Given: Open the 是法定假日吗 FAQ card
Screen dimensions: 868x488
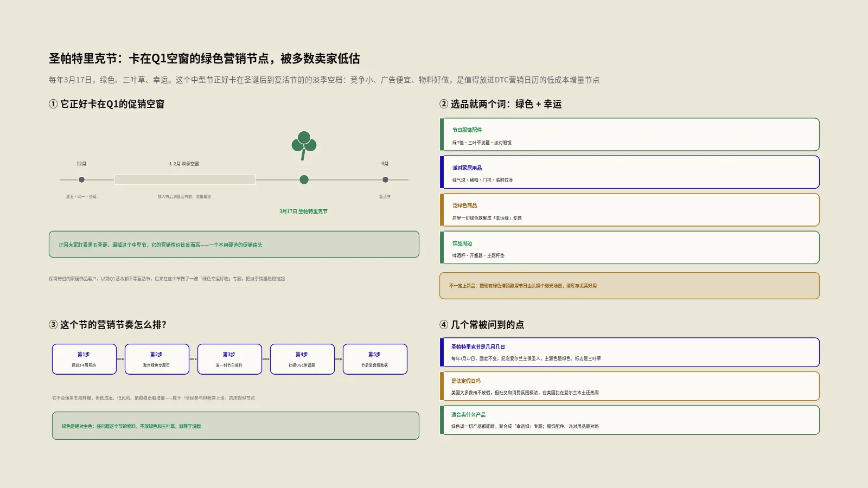Looking at the screenshot, I should click(x=629, y=386).
